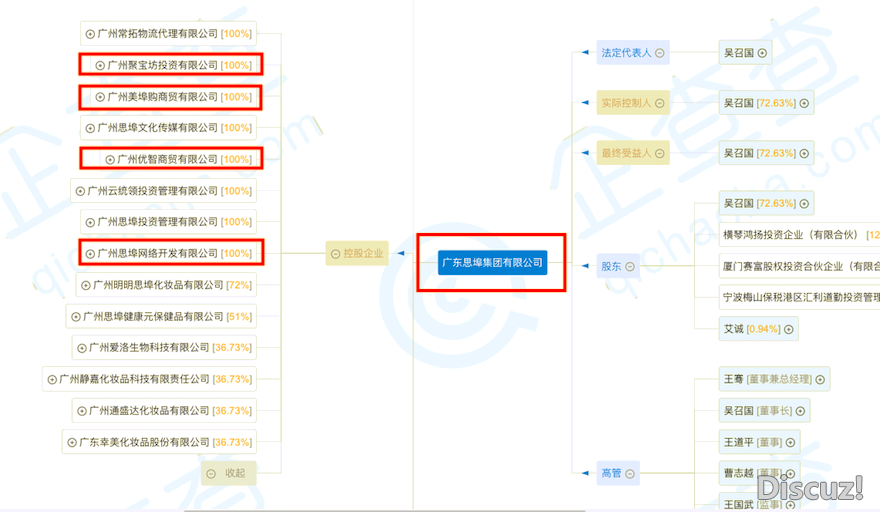
Task: Click the 法定代表人 category label
Action: pos(626,53)
